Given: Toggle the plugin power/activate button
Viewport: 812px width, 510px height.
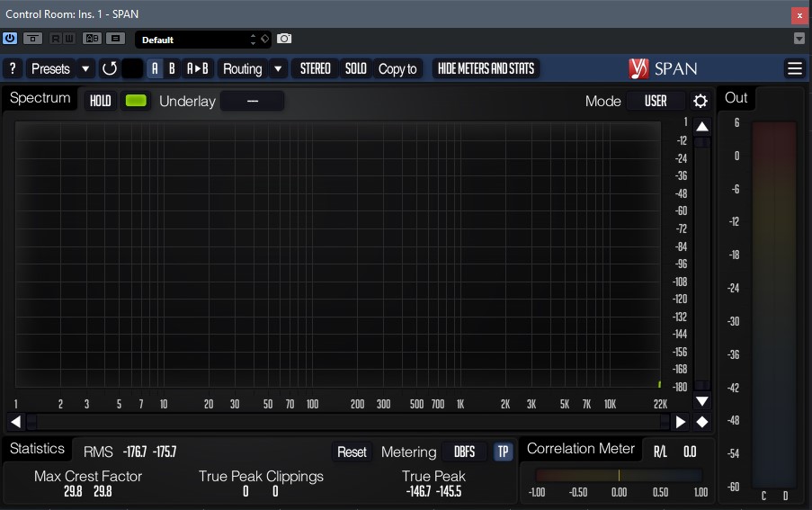Looking at the screenshot, I should coord(10,39).
